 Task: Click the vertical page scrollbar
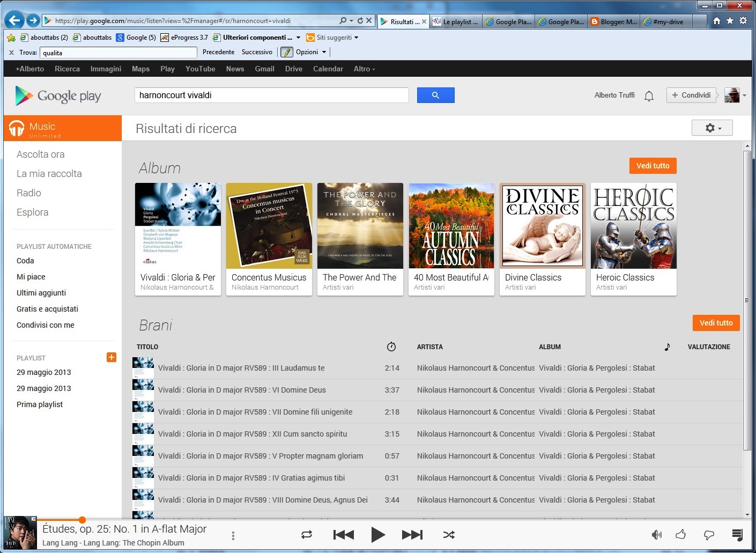click(x=747, y=300)
